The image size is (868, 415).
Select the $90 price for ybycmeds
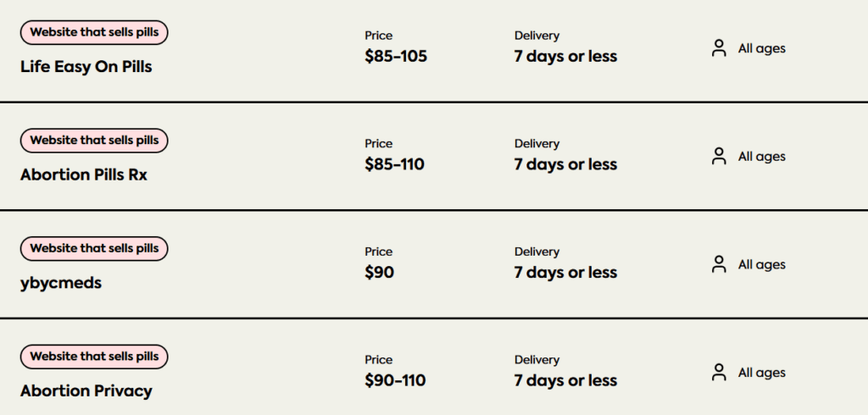click(x=379, y=272)
